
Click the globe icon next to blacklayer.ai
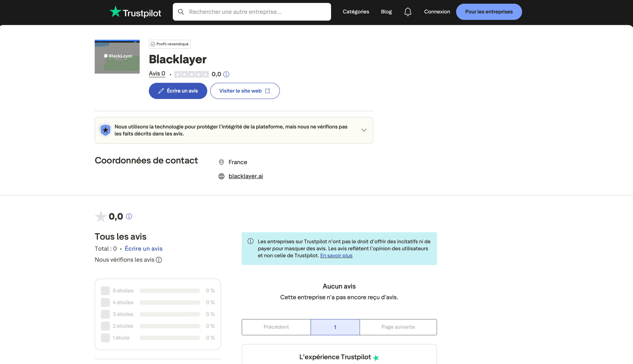coord(221,176)
